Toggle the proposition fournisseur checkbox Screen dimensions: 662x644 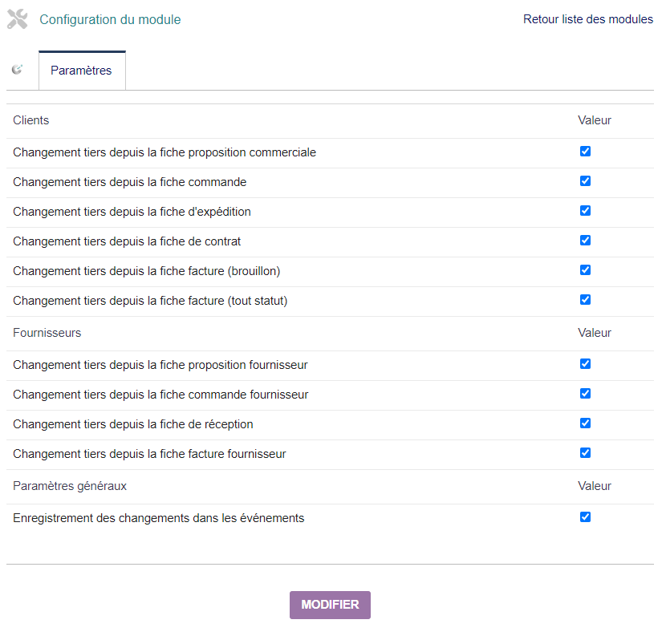[585, 363]
